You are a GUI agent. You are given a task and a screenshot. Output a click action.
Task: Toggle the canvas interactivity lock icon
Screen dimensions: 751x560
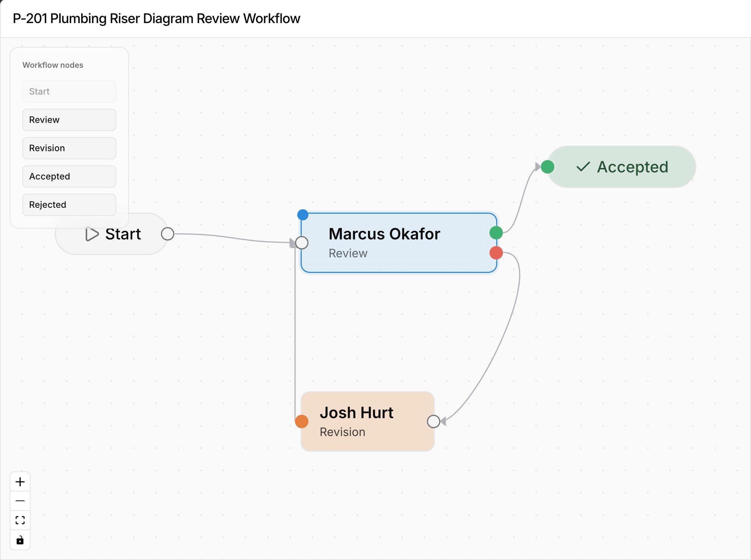[x=20, y=540]
